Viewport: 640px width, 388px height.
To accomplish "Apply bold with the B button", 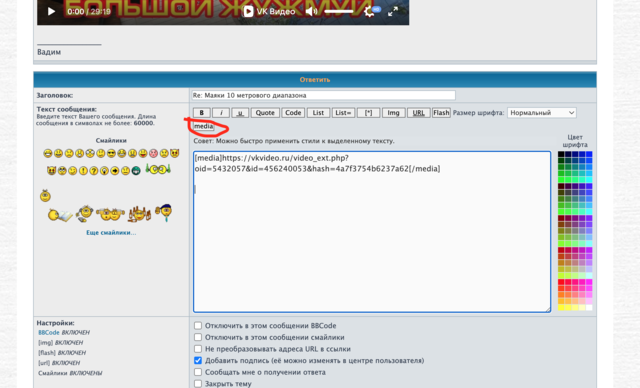I will pos(202,113).
